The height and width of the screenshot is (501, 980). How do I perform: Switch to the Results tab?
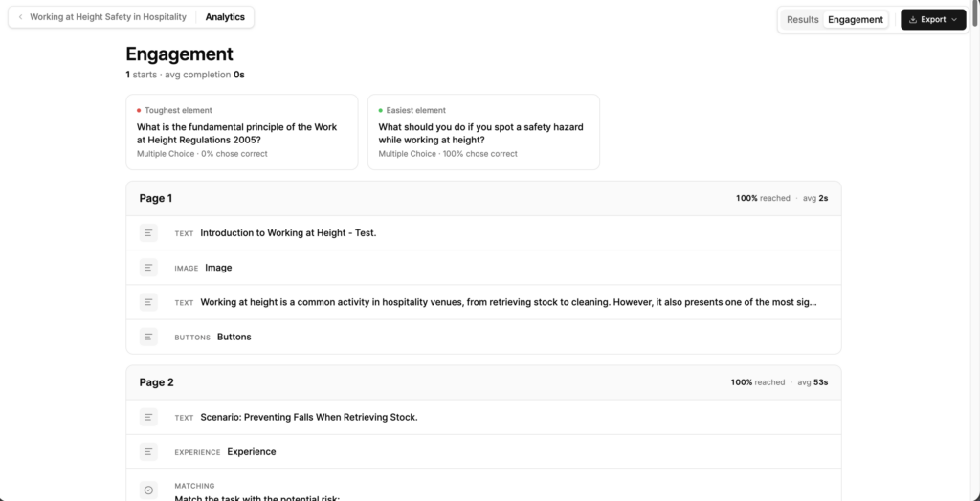803,19
